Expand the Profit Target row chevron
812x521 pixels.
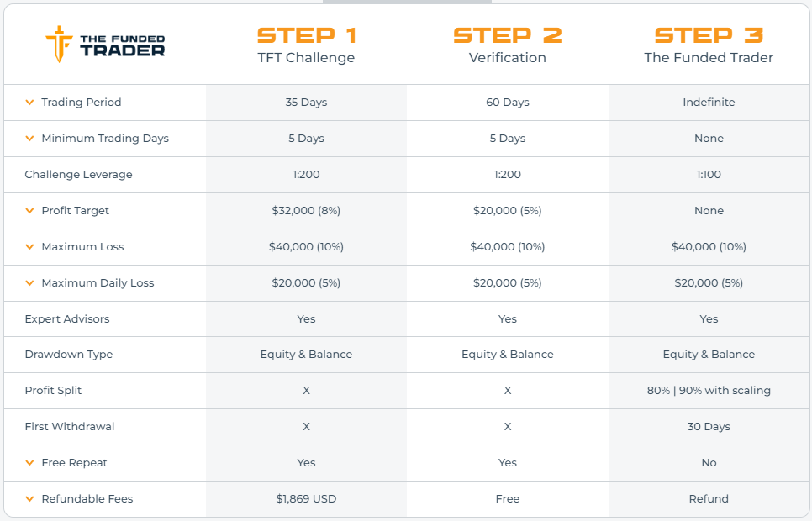coord(30,211)
